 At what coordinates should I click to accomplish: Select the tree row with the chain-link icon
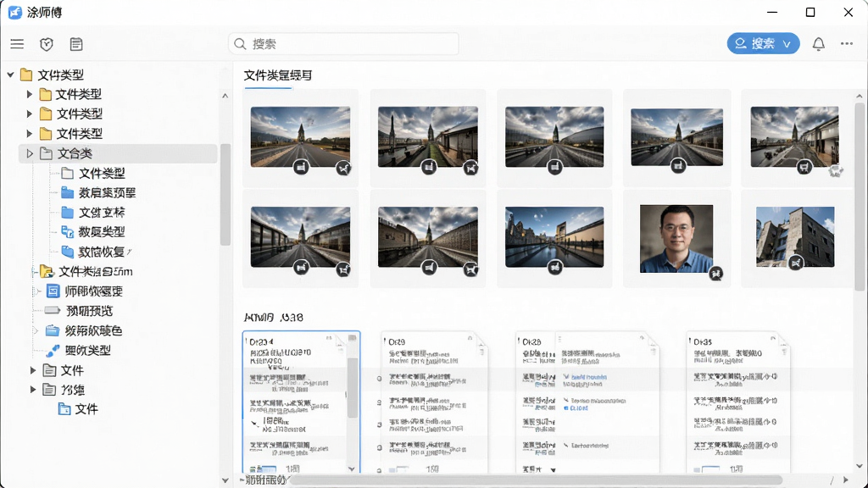79,350
